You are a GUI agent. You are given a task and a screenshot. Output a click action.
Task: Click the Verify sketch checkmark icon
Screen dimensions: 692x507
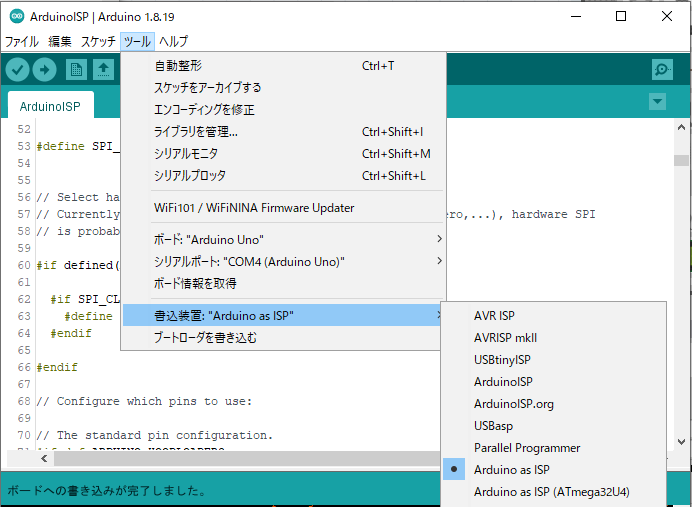click(x=17, y=69)
